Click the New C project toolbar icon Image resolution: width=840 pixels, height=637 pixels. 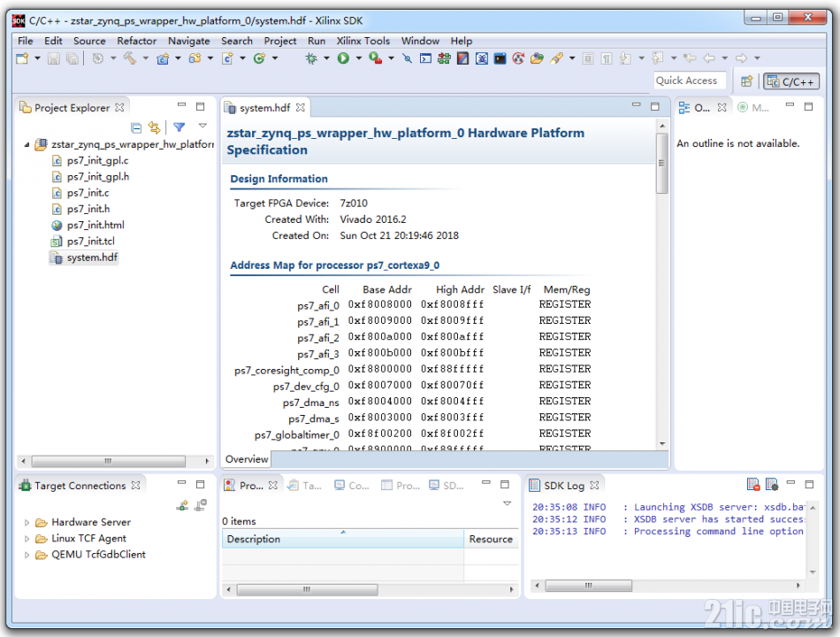tap(163, 58)
